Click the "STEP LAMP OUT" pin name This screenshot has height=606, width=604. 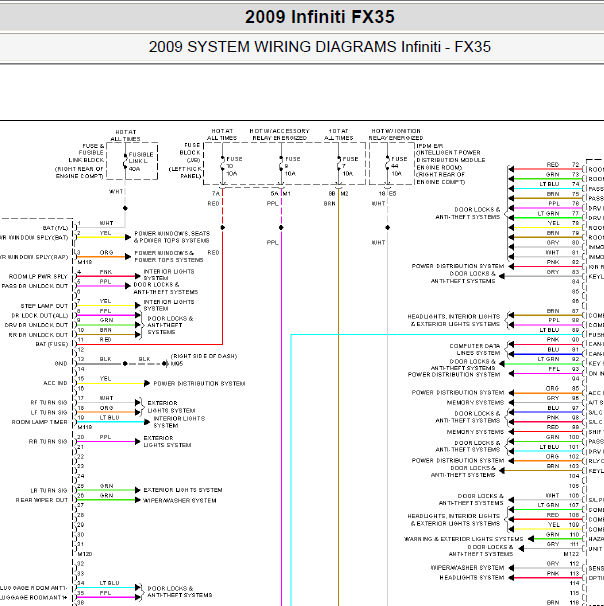point(44,306)
